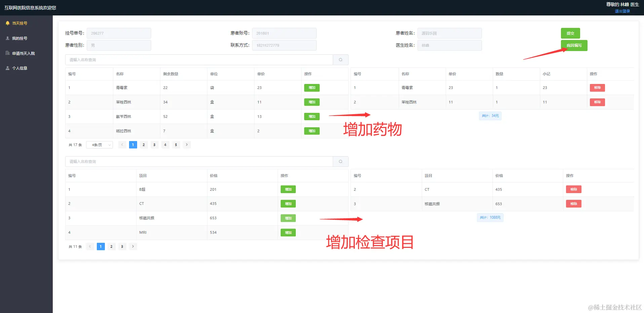The image size is (644, 313).
Task: Go to next page of exam items list
Action: click(133, 247)
